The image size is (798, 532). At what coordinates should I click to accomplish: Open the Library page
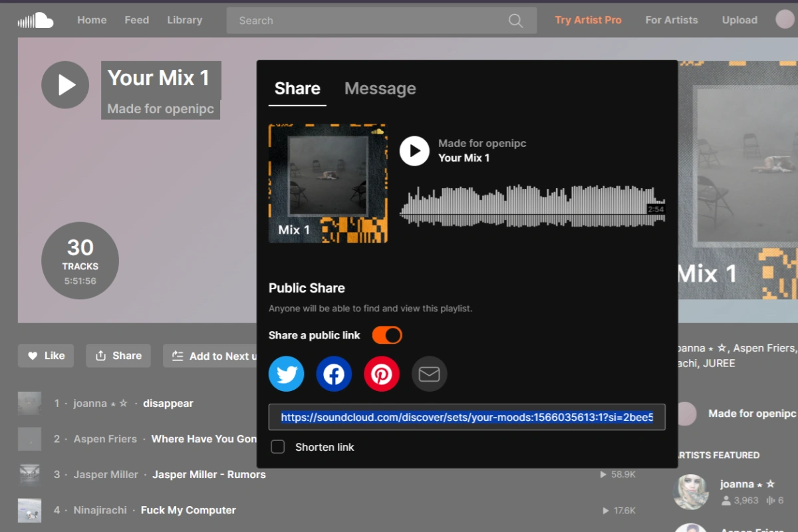184,20
